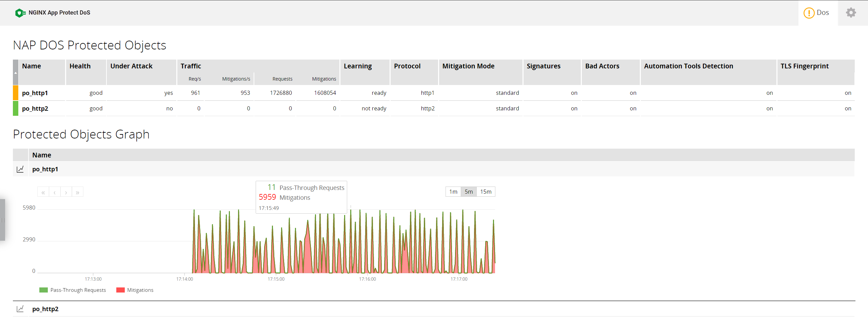Switch to the 15m time range tab

(486, 191)
